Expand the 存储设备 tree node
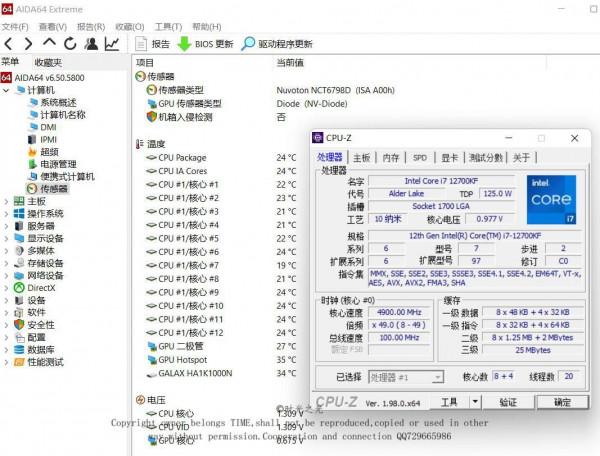 pyautogui.click(x=6, y=263)
